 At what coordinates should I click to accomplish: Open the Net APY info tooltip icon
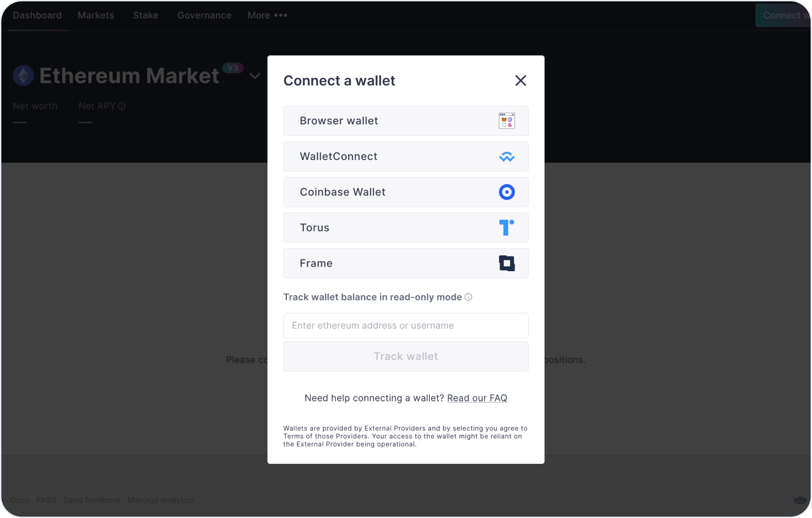coord(121,106)
